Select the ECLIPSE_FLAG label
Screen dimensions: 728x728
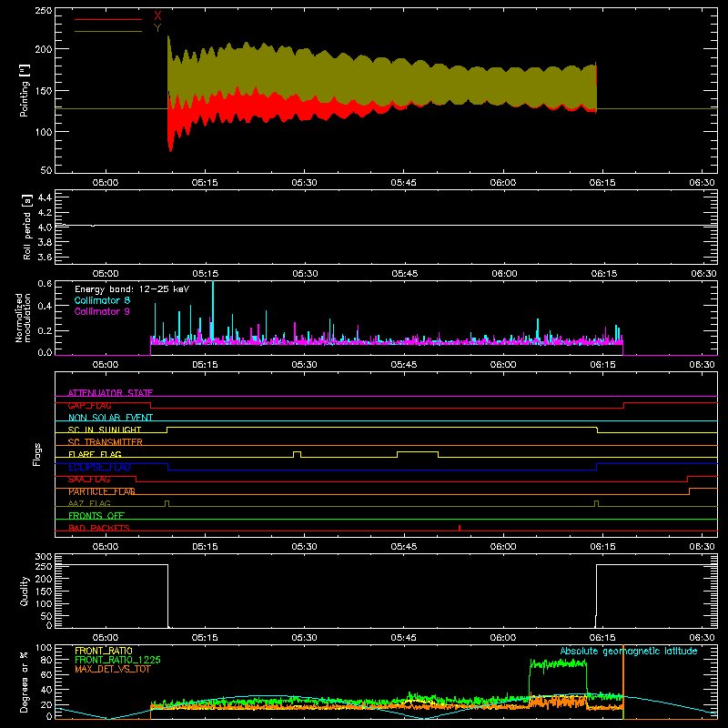[x=99, y=467]
